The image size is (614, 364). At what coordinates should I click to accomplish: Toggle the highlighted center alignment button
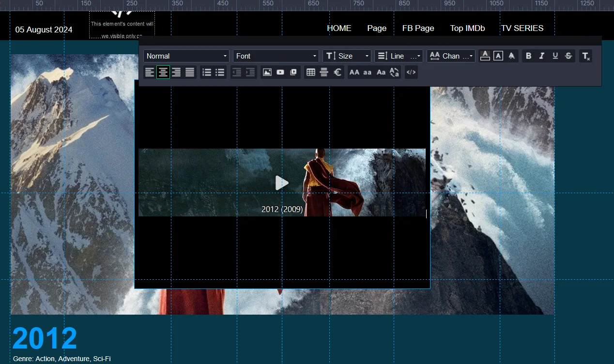pyautogui.click(x=163, y=73)
